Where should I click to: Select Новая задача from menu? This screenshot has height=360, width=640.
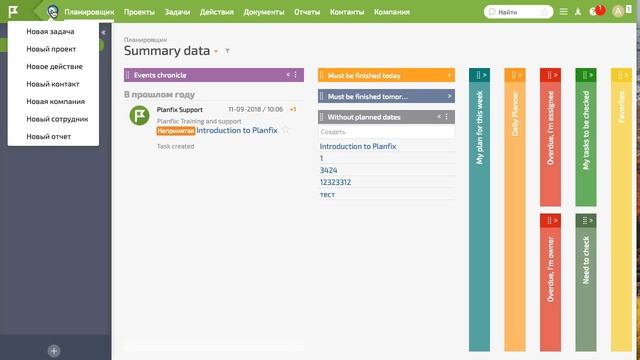pyautogui.click(x=50, y=31)
